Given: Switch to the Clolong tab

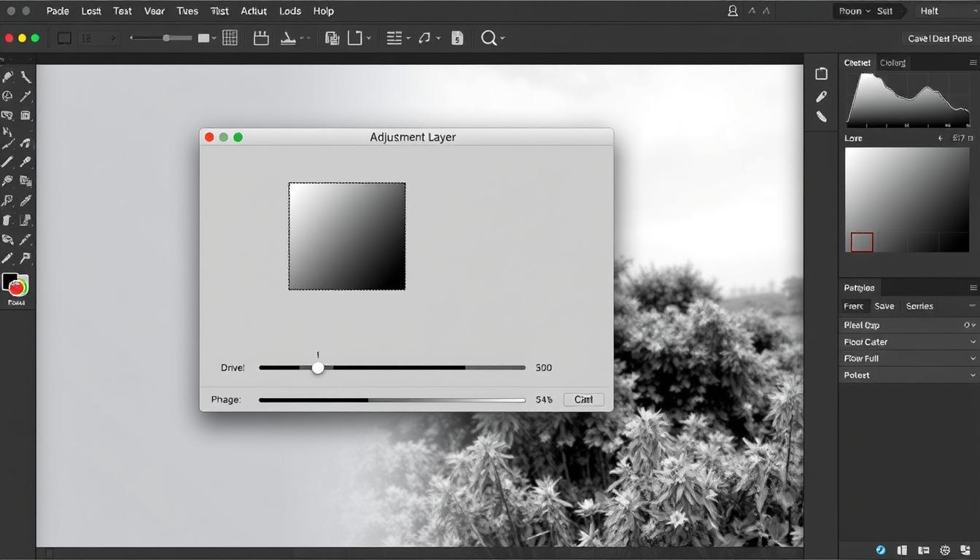Looking at the screenshot, I should coord(892,63).
